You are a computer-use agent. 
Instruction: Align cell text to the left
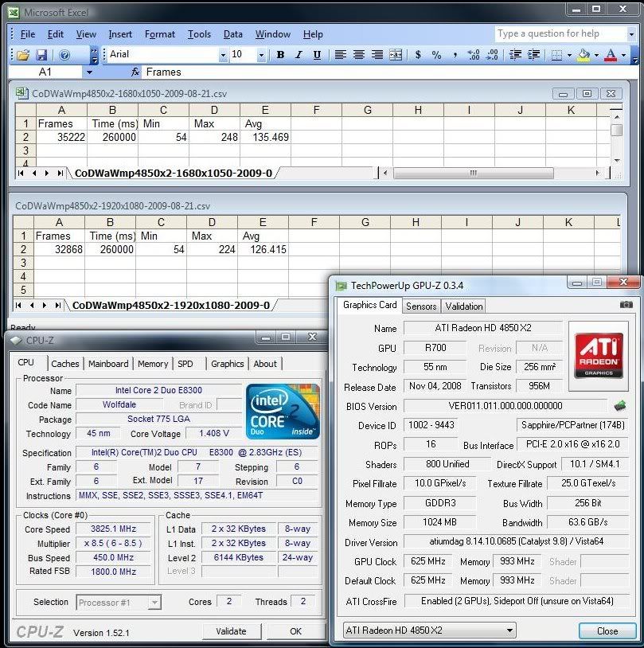point(340,55)
